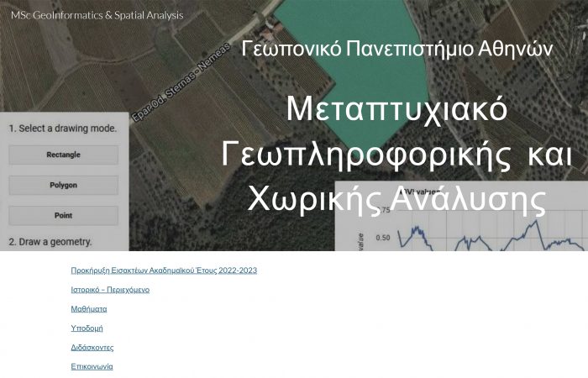Click the Point drawing mode in the banner
This screenshot has width=588, height=378.
pyautogui.click(x=63, y=216)
